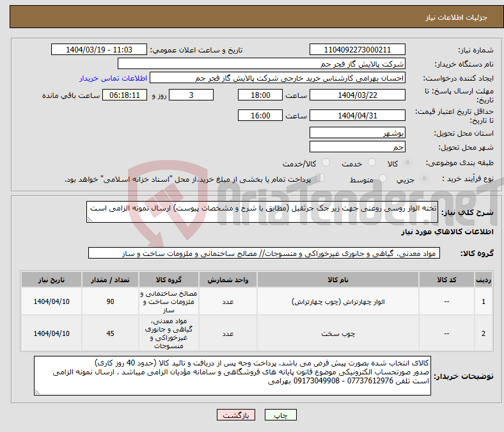
Task: Click the چاپ (print) button
Action: coord(280,415)
